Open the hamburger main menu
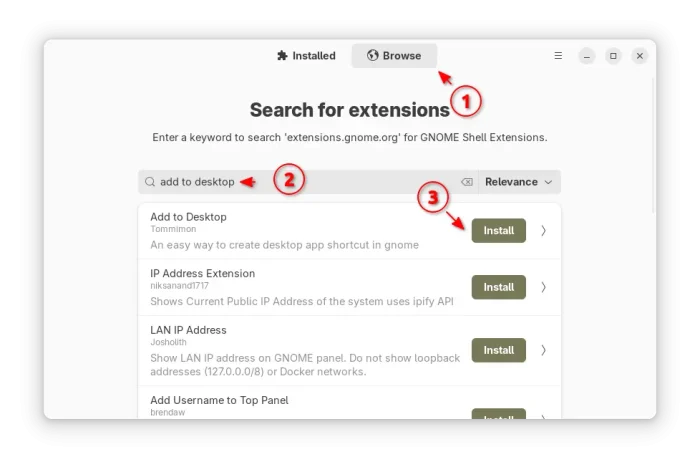Viewport: 700px width, 467px height. [x=558, y=56]
